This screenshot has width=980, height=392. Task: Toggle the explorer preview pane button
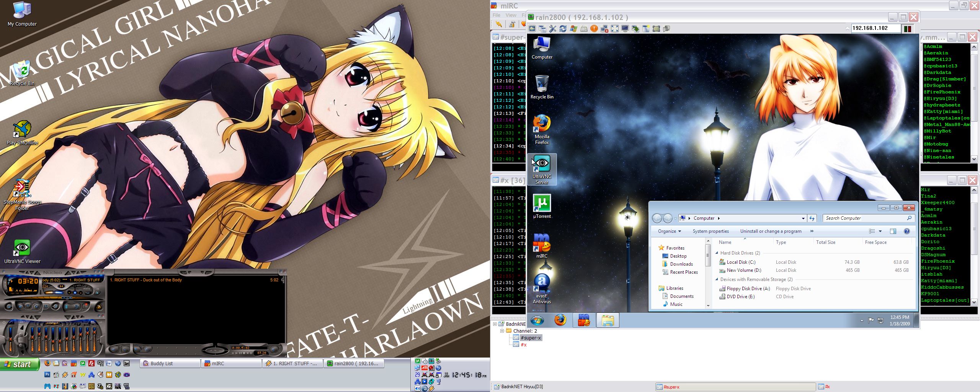pyautogui.click(x=893, y=231)
